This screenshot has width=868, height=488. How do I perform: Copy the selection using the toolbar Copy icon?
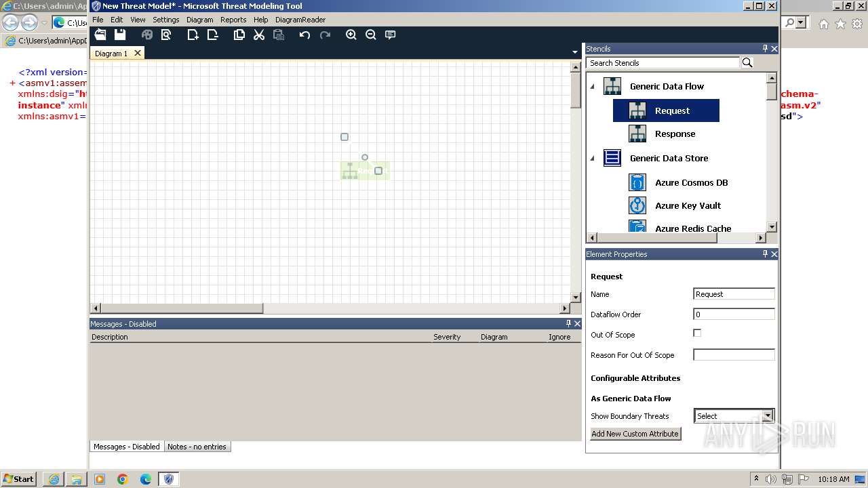point(239,35)
